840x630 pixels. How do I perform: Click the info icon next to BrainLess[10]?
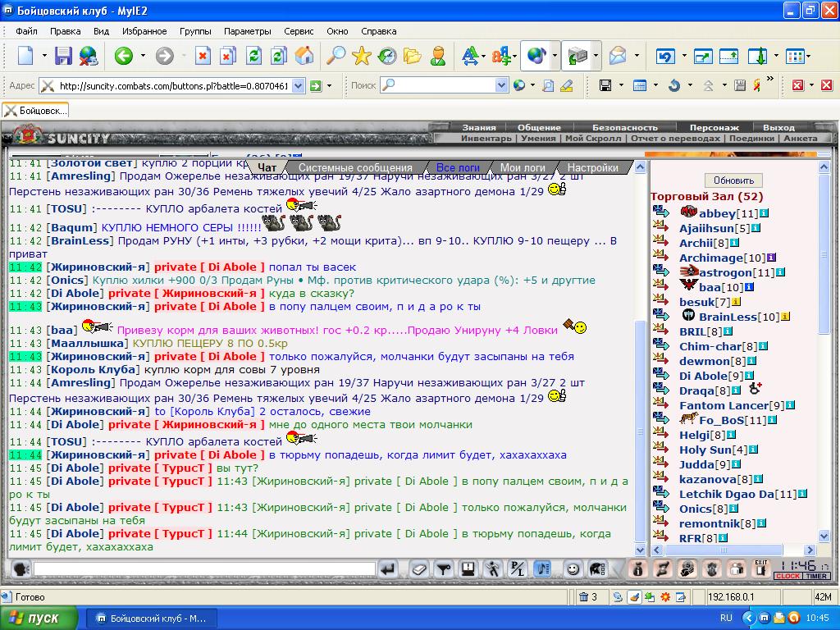click(x=785, y=317)
